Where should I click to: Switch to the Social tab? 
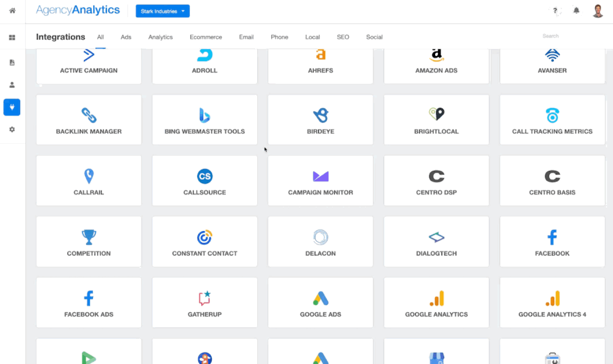pyautogui.click(x=374, y=37)
